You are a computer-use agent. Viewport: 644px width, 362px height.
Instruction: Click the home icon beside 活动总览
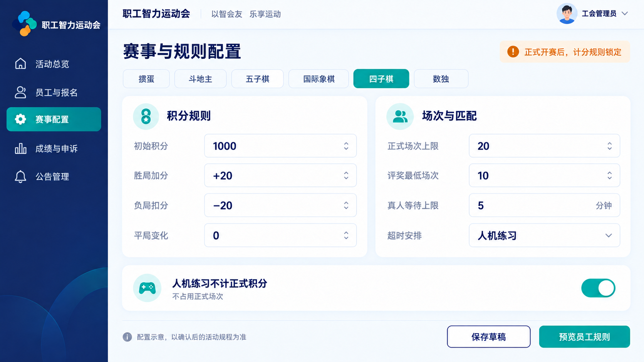20,63
